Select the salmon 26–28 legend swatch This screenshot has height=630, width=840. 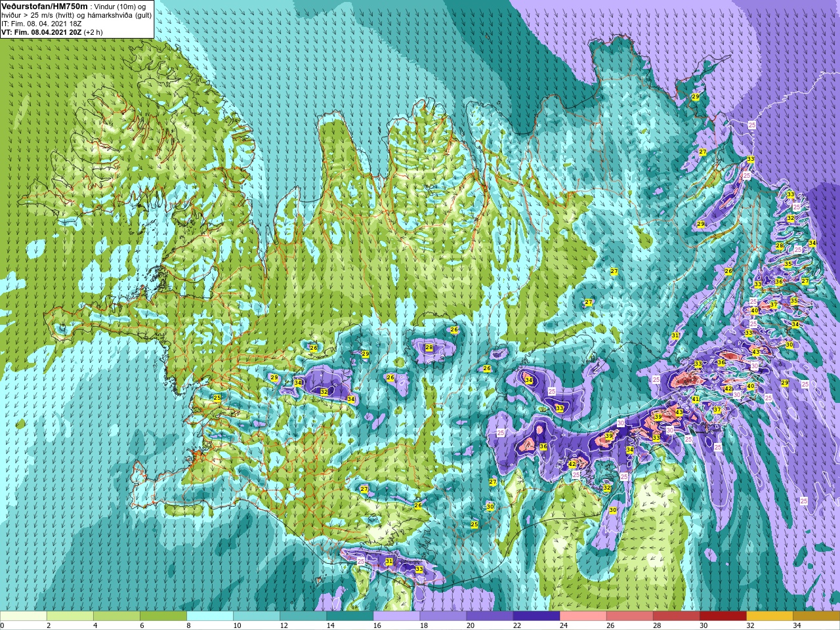click(629, 616)
